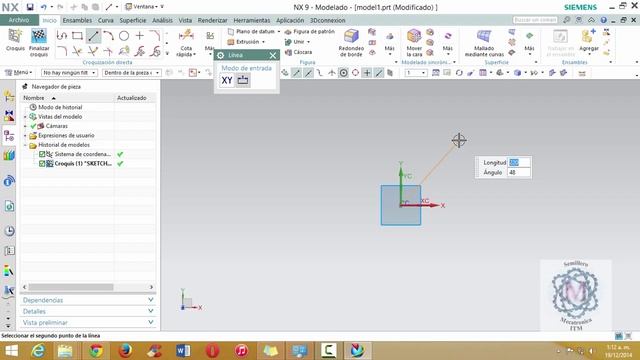Screen dimensions: 640x360
Task: Select the Fillet sketch tool
Action: click(62, 51)
